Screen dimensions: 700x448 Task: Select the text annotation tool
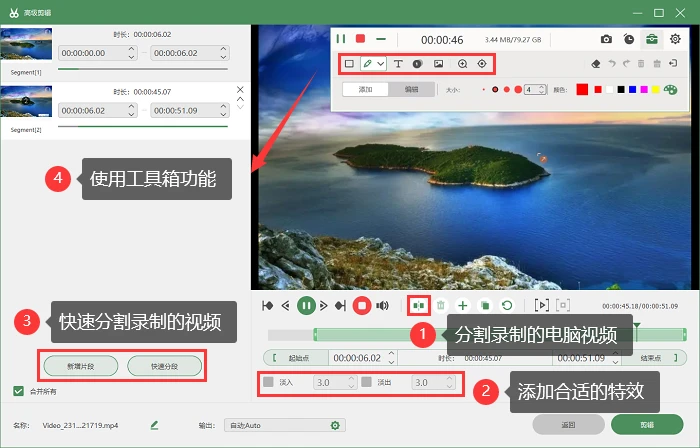pyautogui.click(x=398, y=64)
